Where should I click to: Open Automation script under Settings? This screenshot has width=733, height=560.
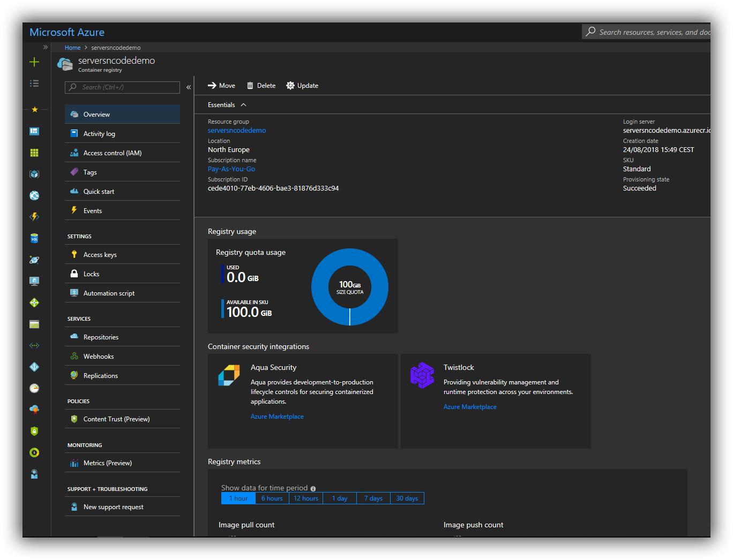(x=122, y=293)
